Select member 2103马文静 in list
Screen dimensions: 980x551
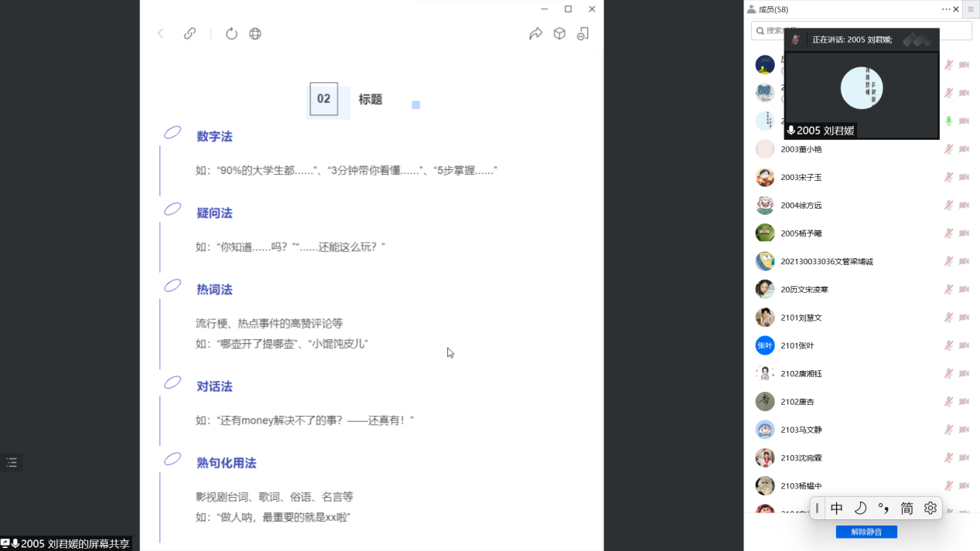pyautogui.click(x=801, y=430)
